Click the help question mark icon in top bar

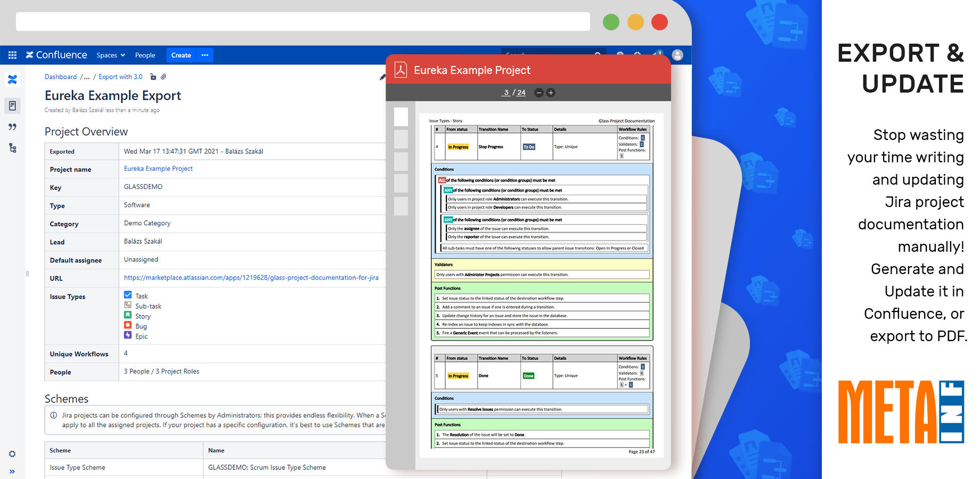pyautogui.click(x=619, y=55)
